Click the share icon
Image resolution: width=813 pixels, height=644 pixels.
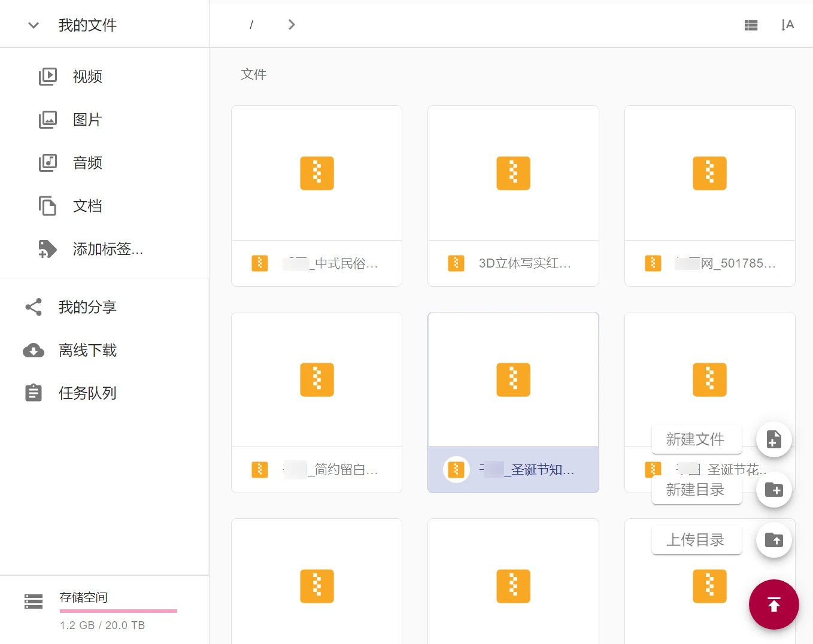tap(34, 307)
